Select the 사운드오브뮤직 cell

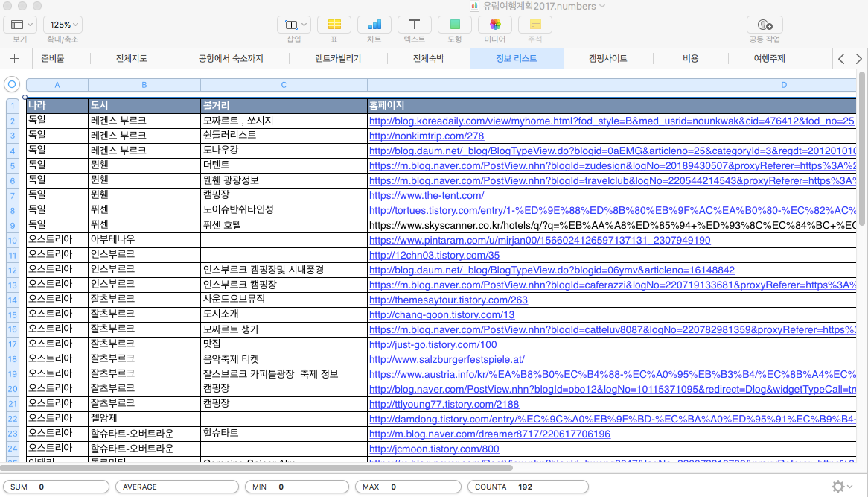pos(284,300)
